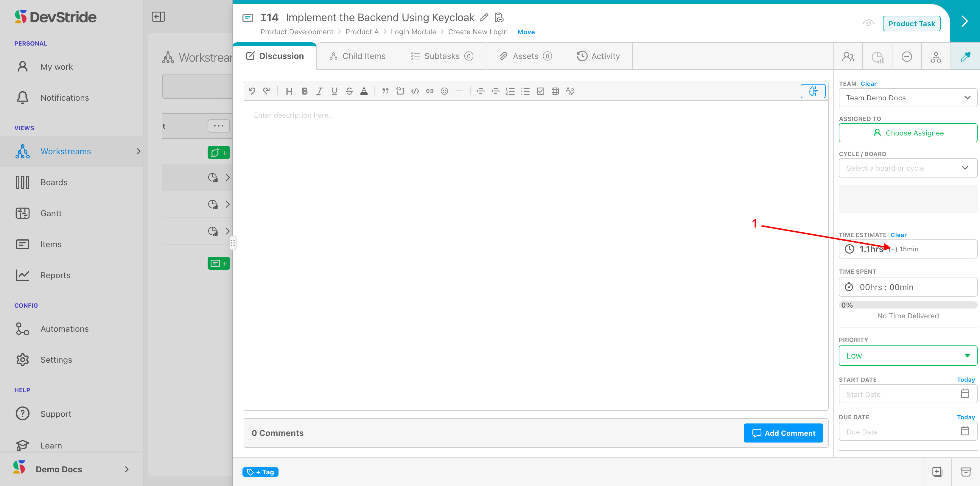Screen dimensions: 980x486
Task: Insert a checklist from the toolbar
Action: click(540, 91)
